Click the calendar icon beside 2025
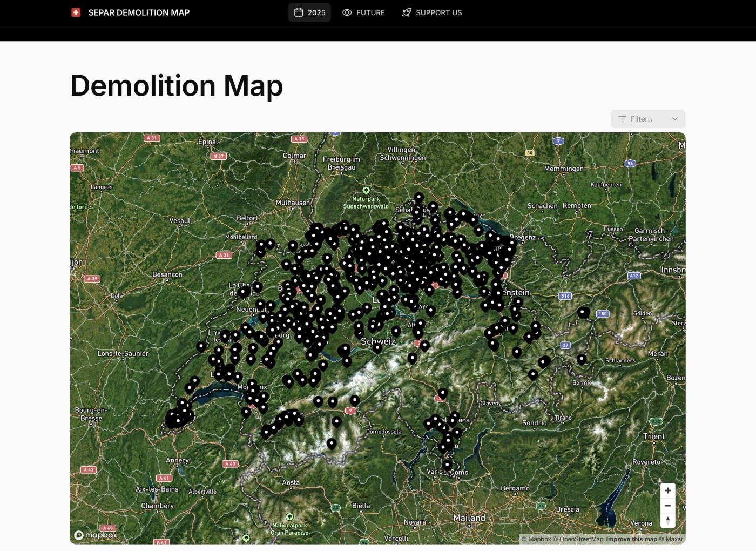756x551 pixels. point(298,12)
